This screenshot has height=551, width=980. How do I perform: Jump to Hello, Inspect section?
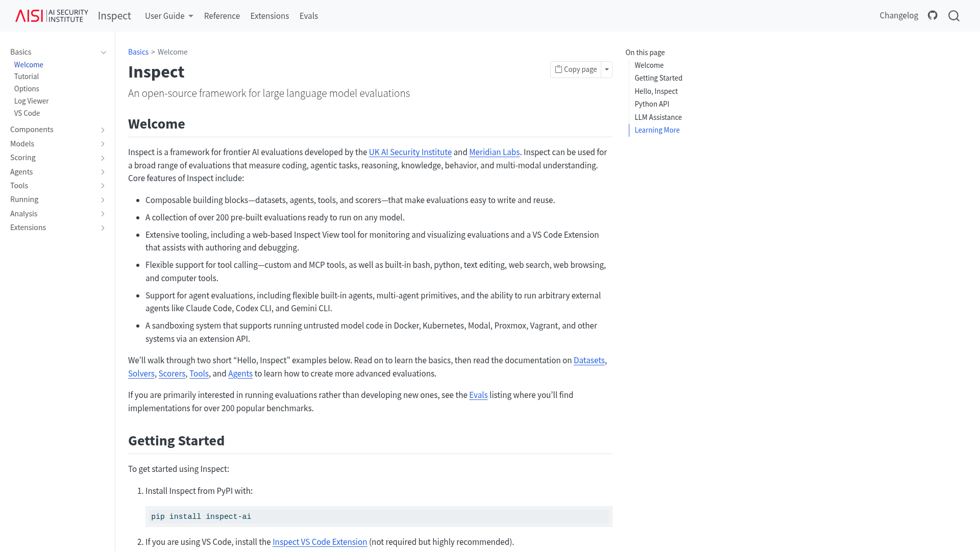click(656, 91)
